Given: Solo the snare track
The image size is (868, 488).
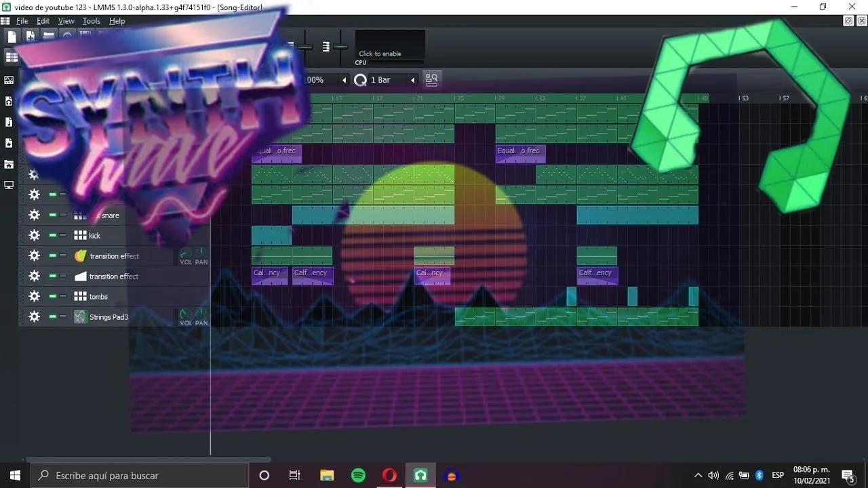Looking at the screenshot, I should tap(63, 215).
